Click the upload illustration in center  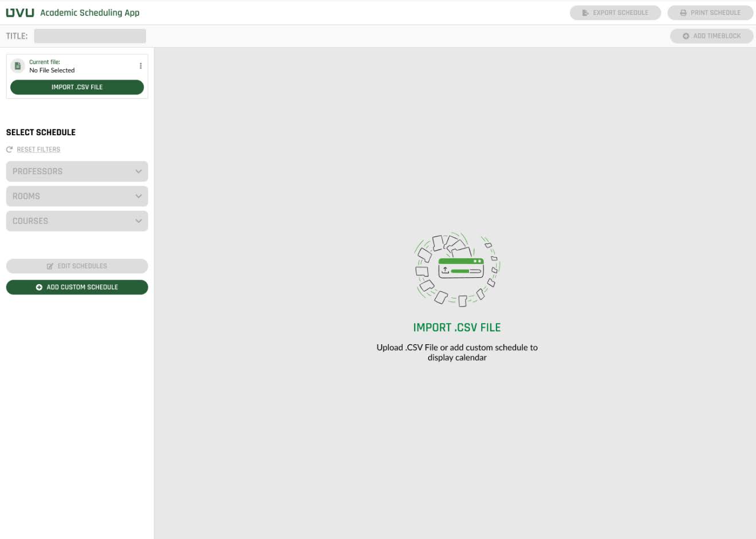pos(457,269)
